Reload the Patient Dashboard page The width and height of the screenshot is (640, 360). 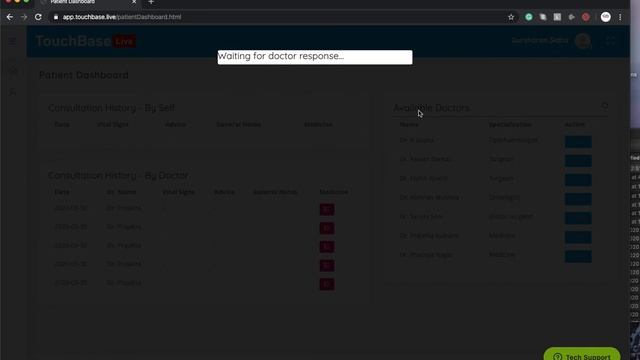(38, 17)
